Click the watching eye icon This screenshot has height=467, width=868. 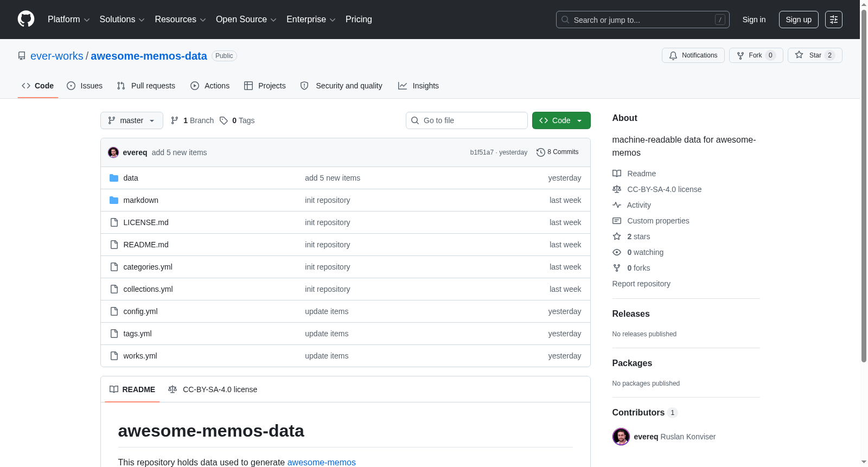(617, 252)
